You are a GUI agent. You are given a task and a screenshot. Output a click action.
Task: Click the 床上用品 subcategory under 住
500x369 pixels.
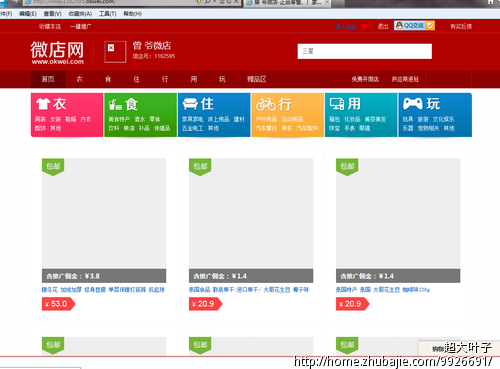pos(219,119)
